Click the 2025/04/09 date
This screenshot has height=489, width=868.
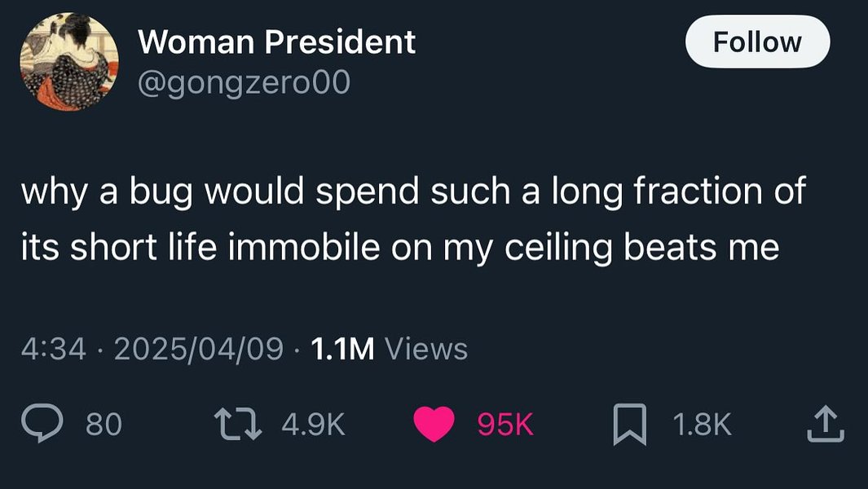[200, 349]
